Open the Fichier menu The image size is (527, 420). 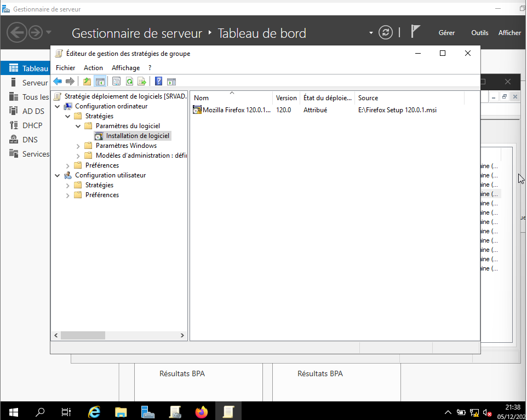tap(66, 68)
